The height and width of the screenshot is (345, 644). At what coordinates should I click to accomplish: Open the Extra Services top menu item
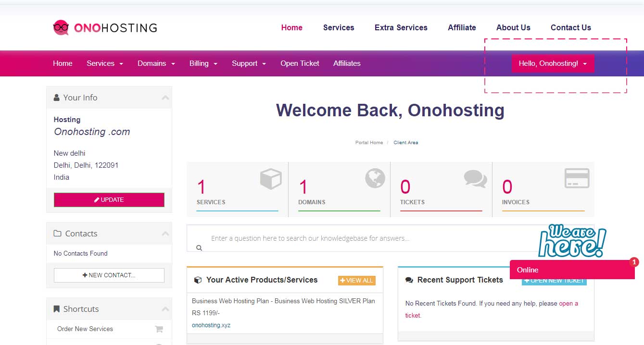pyautogui.click(x=401, y=27)
